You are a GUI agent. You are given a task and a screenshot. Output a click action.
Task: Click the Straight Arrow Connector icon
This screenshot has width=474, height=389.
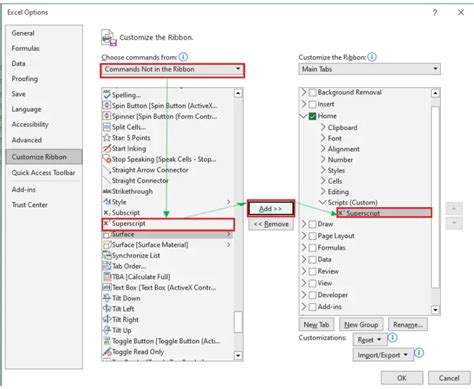pyautogui.click(x=107, y=170)
